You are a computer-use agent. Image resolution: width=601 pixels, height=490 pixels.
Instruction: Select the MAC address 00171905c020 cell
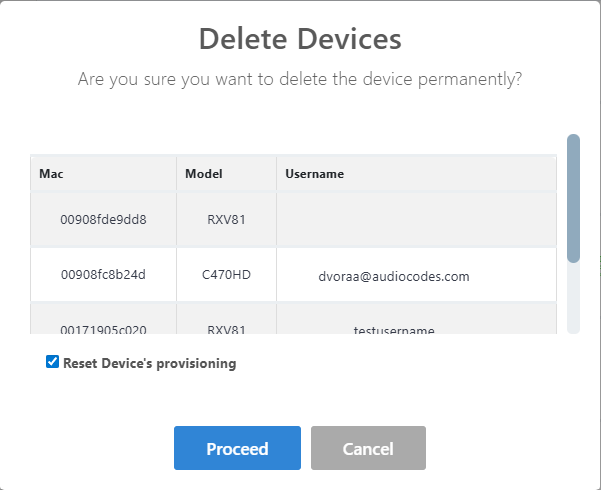pyautogui.click(x=104, y=328)
